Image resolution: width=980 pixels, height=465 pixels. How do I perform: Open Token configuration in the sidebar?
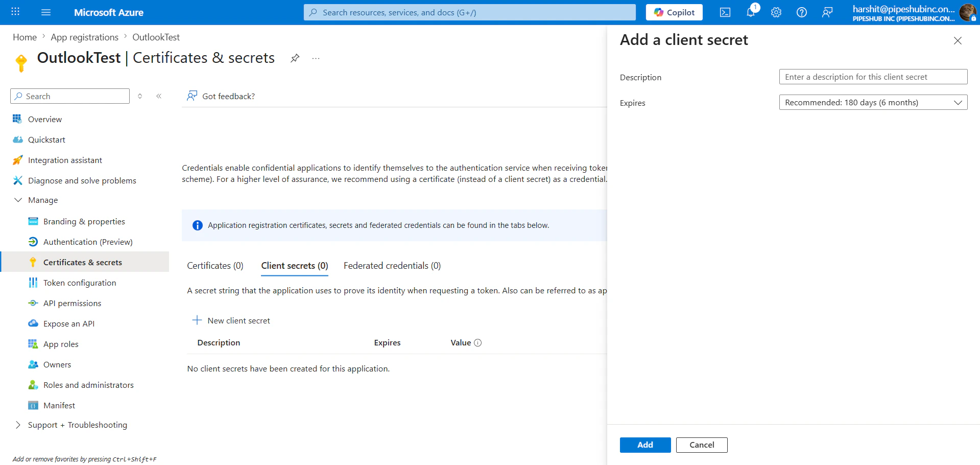(x=79, y=282)
